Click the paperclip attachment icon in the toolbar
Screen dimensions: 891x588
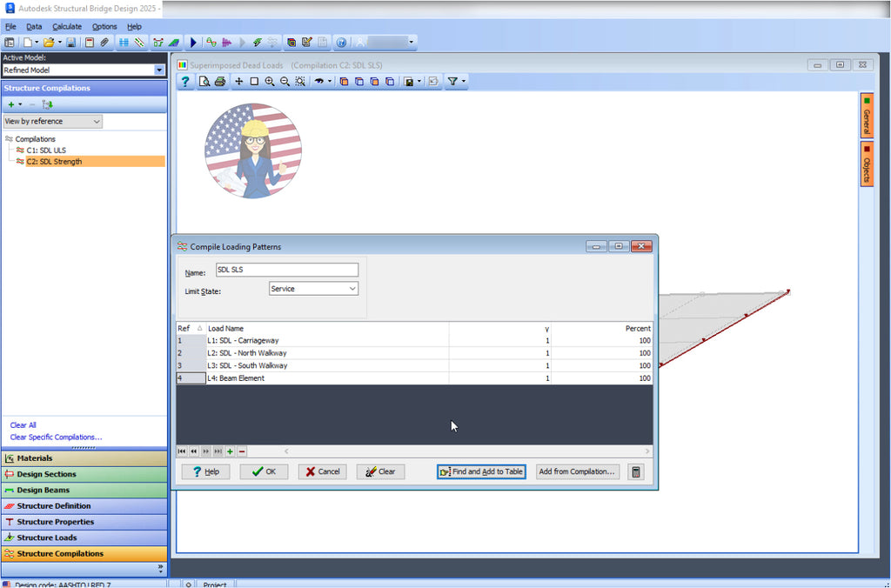102,41
